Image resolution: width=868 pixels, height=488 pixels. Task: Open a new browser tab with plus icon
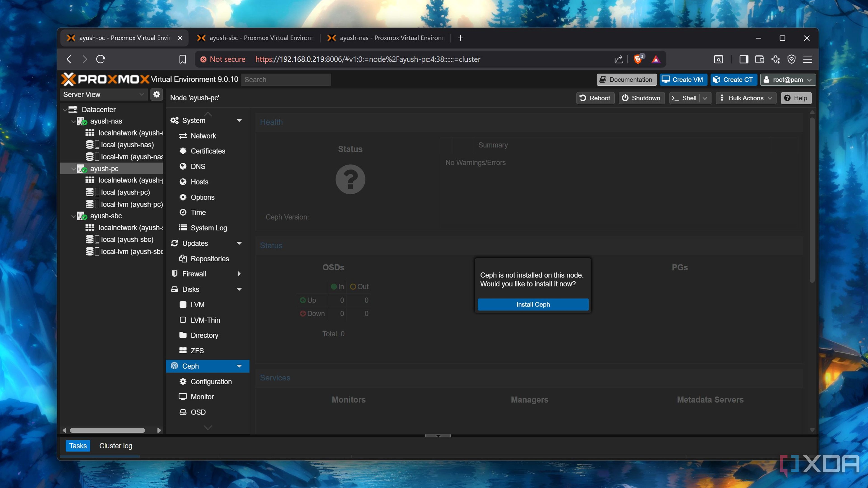click(460, 38)
